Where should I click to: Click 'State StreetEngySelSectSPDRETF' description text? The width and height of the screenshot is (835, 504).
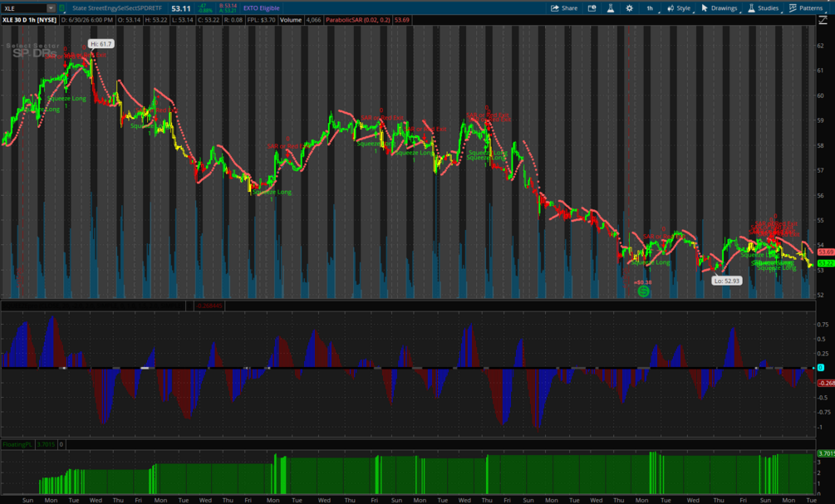(x=117, y=8)
